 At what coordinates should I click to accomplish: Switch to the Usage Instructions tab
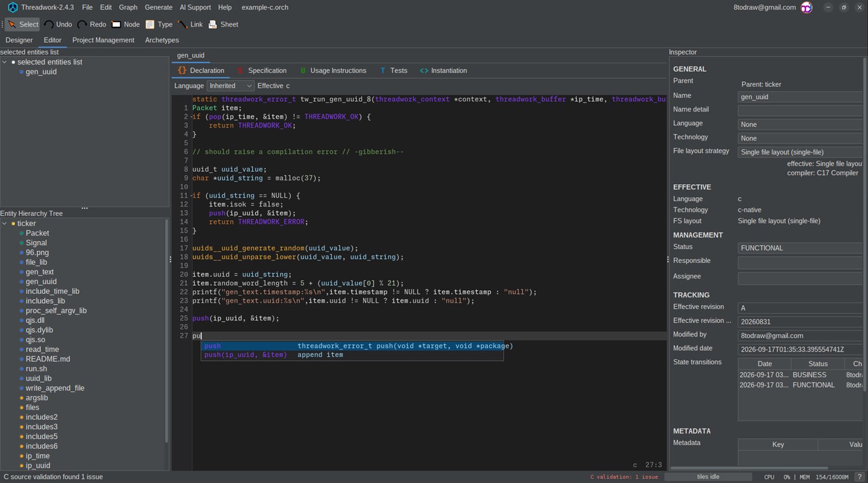333,71
